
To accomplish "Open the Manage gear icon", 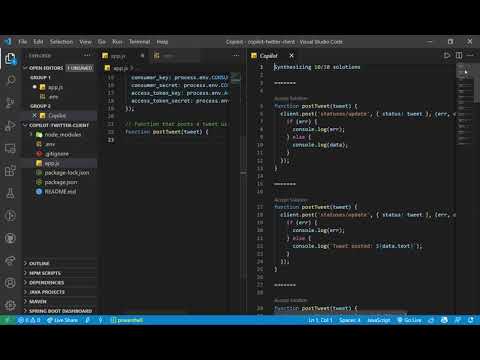I will (10, 305).
